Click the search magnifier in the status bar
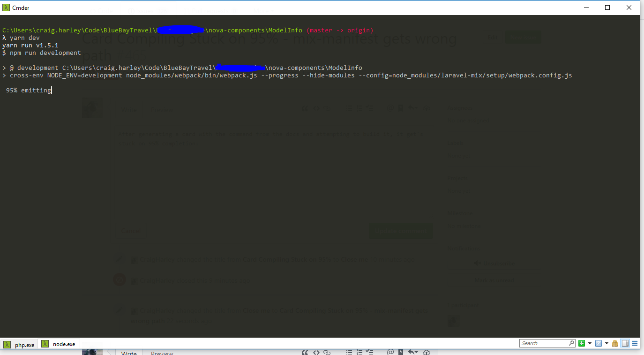 (x=572, y=343)
